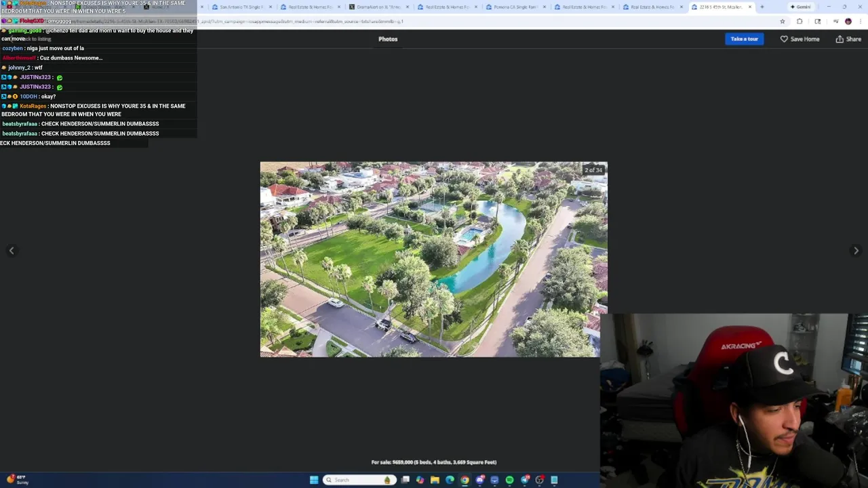868x488 pixels.
Task: Click the taskbar Search box
Action: (x=359, y=480)
